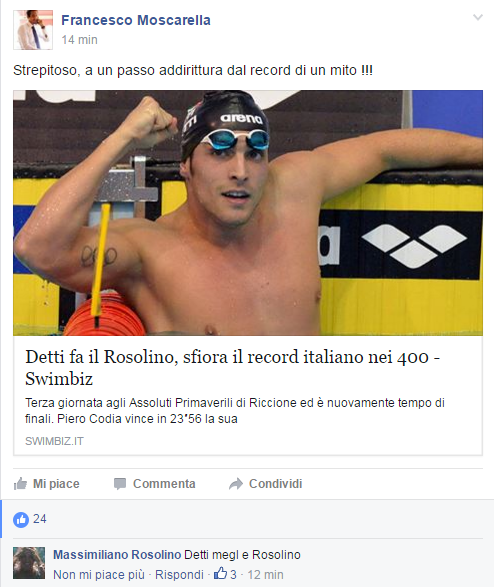Click the Commenta speech bubble icon
Viewport: 494px width, 587px height.
(120, 484)
